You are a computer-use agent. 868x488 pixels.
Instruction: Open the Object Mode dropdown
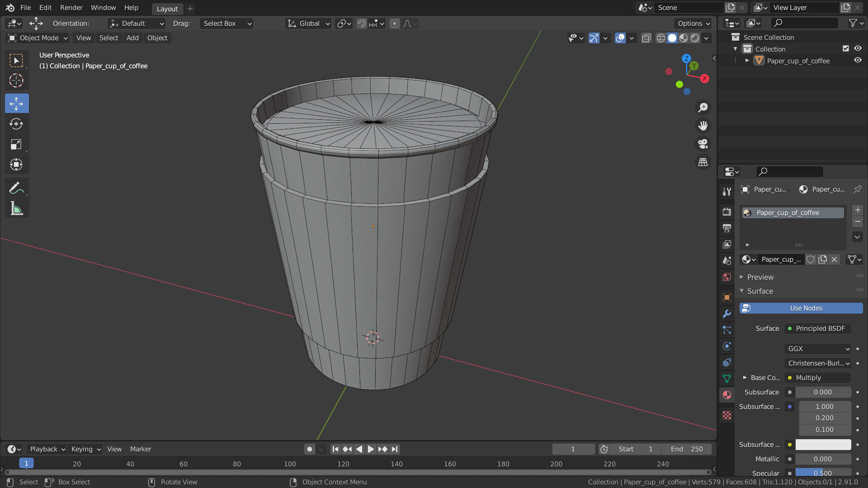point(38,38)
